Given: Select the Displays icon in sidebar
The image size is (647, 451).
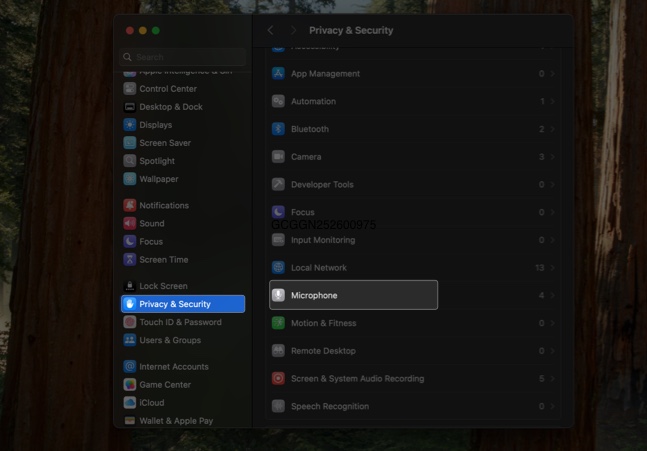Looking at the screenshot, I should [x=130, y=125].
